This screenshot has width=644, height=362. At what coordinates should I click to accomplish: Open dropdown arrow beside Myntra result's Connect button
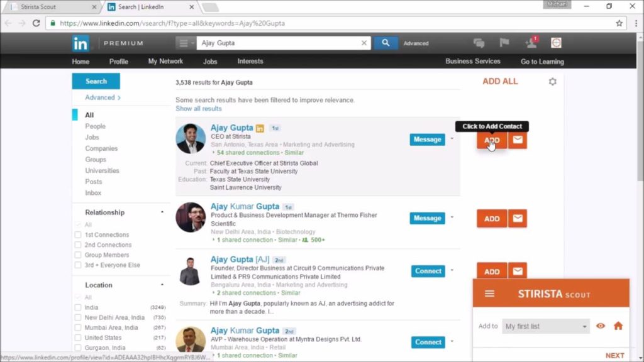click(x=452, y=341)
